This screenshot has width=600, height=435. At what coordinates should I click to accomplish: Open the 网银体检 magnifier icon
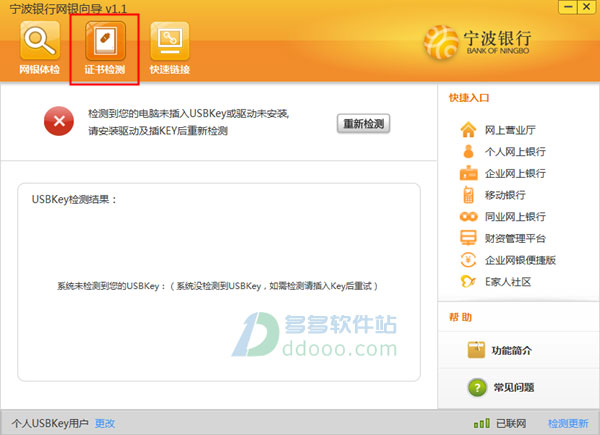click(40, 41)
